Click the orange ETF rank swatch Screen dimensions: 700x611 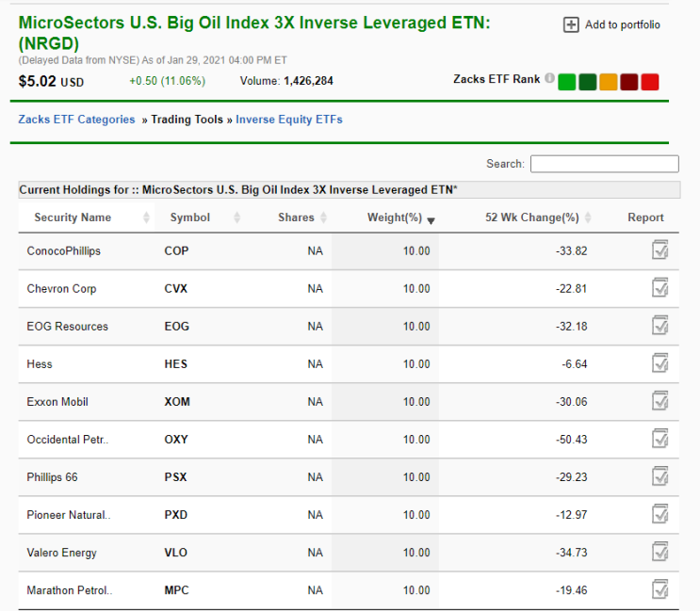(608, 82)
